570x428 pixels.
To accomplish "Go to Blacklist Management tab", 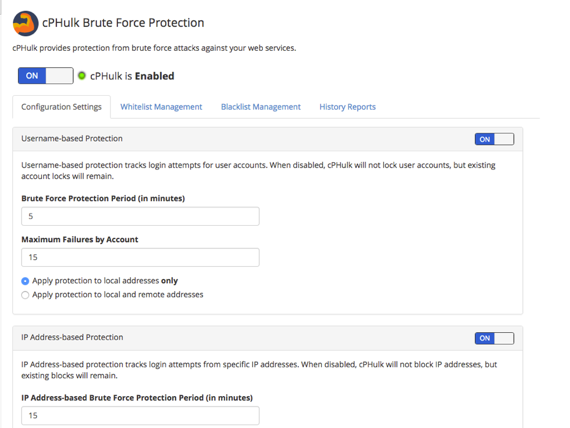I will pos(261,107).
